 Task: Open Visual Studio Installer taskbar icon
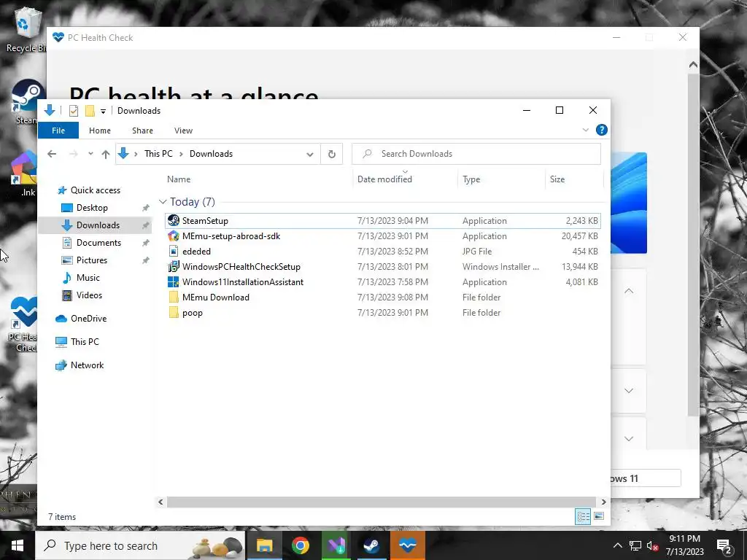(x=336, y=545)
